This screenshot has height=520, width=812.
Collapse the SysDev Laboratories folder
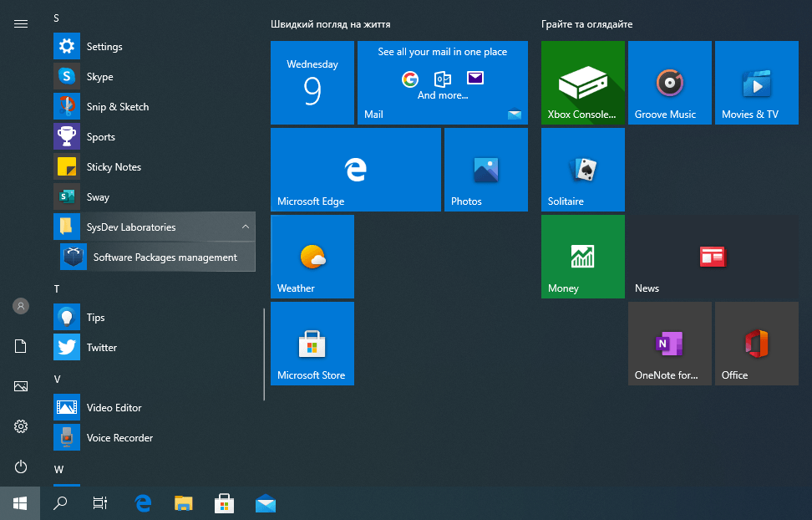point(154,227)
